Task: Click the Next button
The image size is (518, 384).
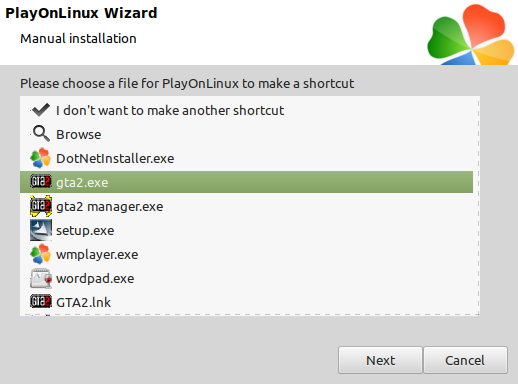Action: click(x=380, y=360)
